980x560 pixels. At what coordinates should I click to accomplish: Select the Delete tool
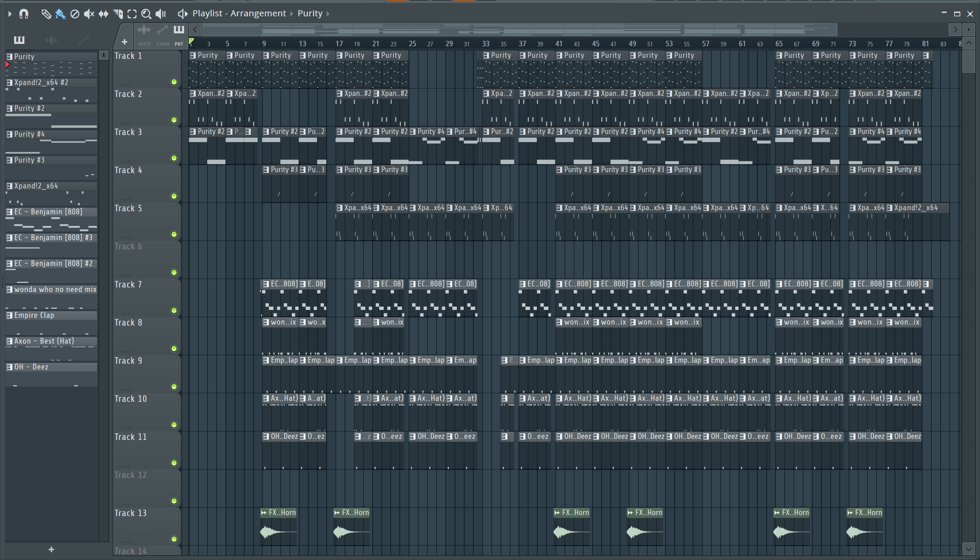(75, 14)
